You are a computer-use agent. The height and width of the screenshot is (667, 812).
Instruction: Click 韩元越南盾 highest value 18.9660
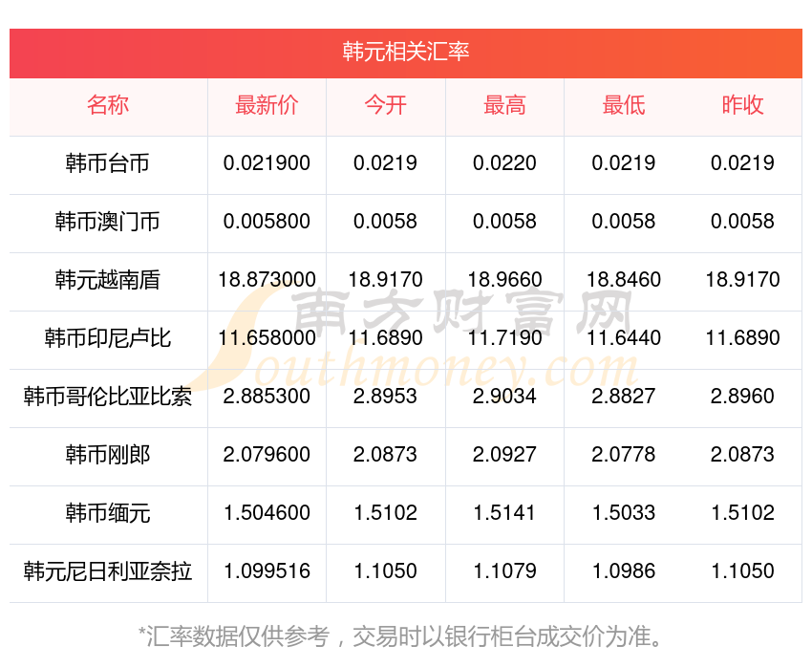[x=504, y=280]
